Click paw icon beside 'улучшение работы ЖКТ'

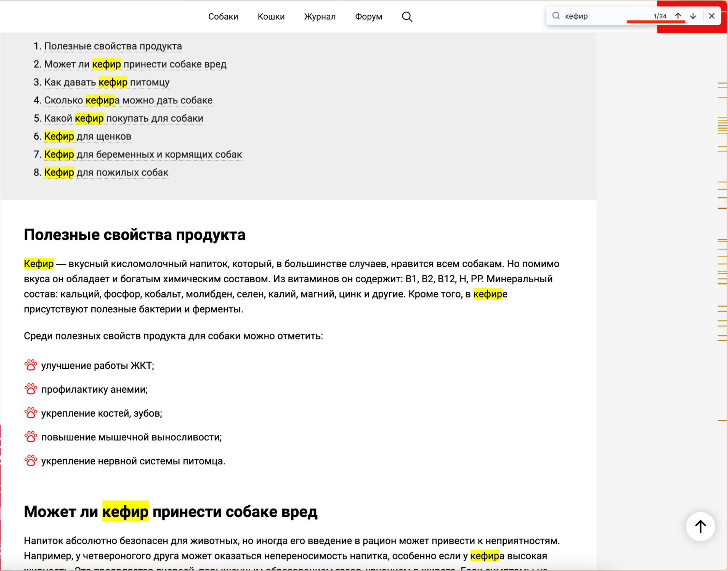pyautogui.click(x=31, y=365)
